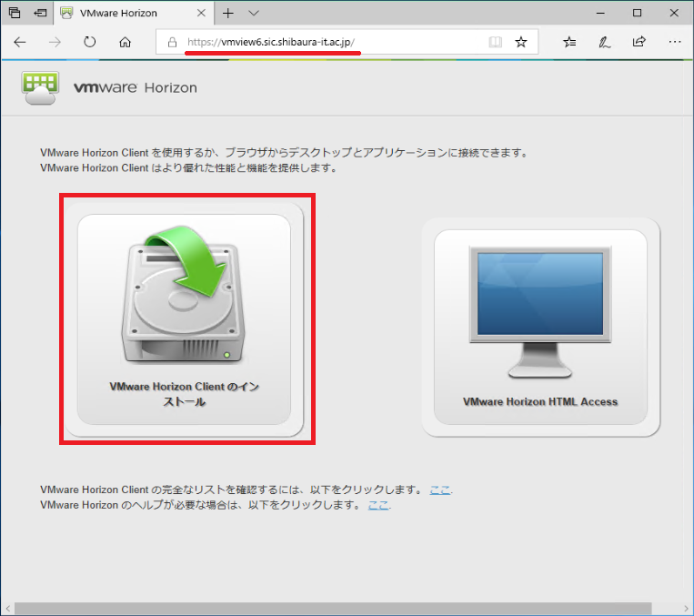The width and height of the screenshot is (694, 616).
Task: Click the vmware Horizon header wordmark
Action: 136,87
